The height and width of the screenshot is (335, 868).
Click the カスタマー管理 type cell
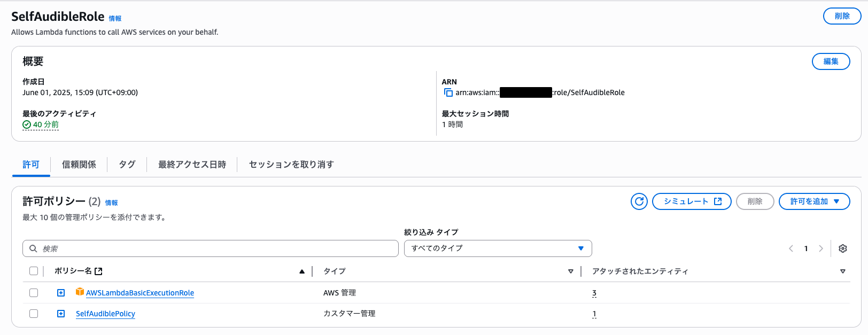click(350, 314)
